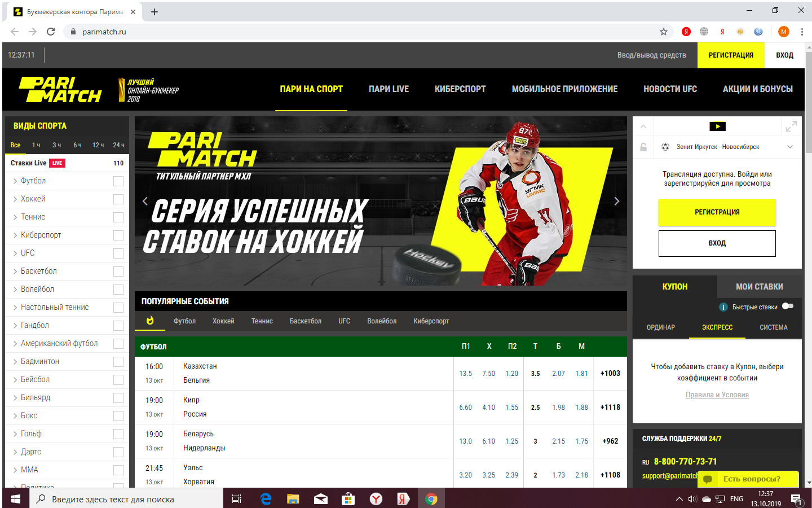Click the Parimatch logo in header

pos(60,90)
